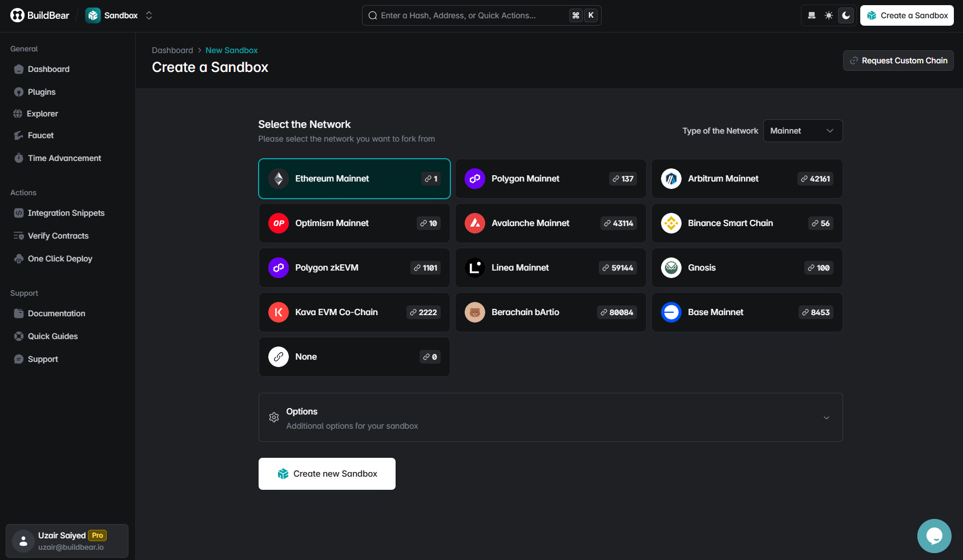
Task: Navigate to Dashboard via breadcrumb
Action: click(x=172, y=50)
